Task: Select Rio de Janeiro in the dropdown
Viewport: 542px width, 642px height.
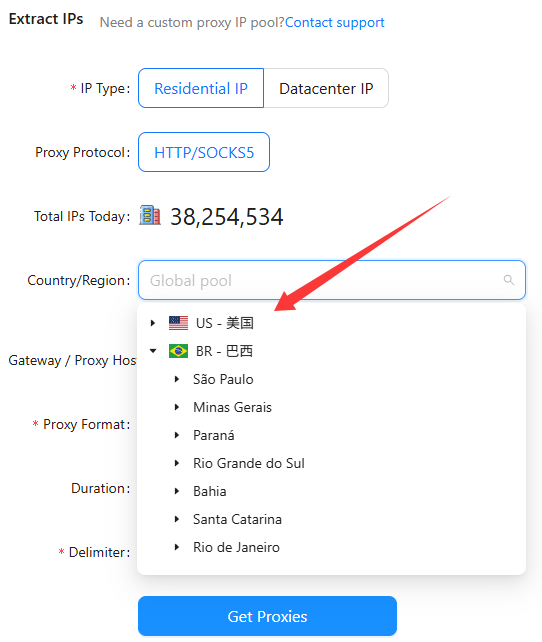Action: tap(236, 547)
